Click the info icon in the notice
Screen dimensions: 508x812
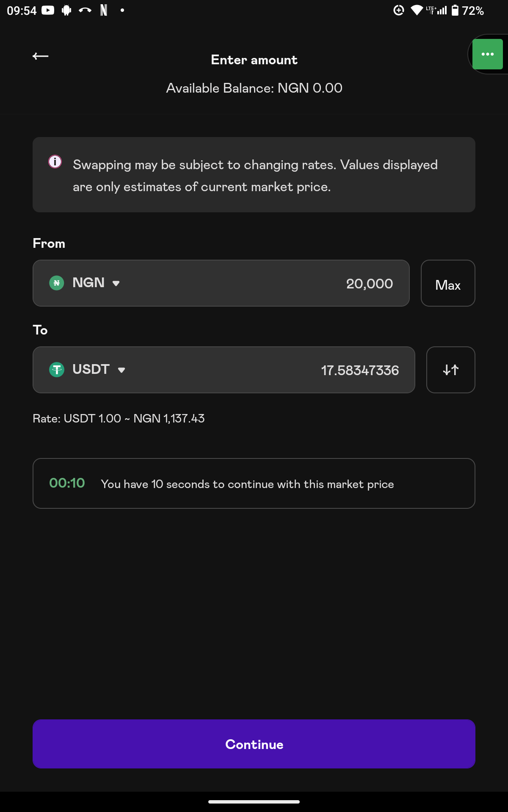point(55,162)
